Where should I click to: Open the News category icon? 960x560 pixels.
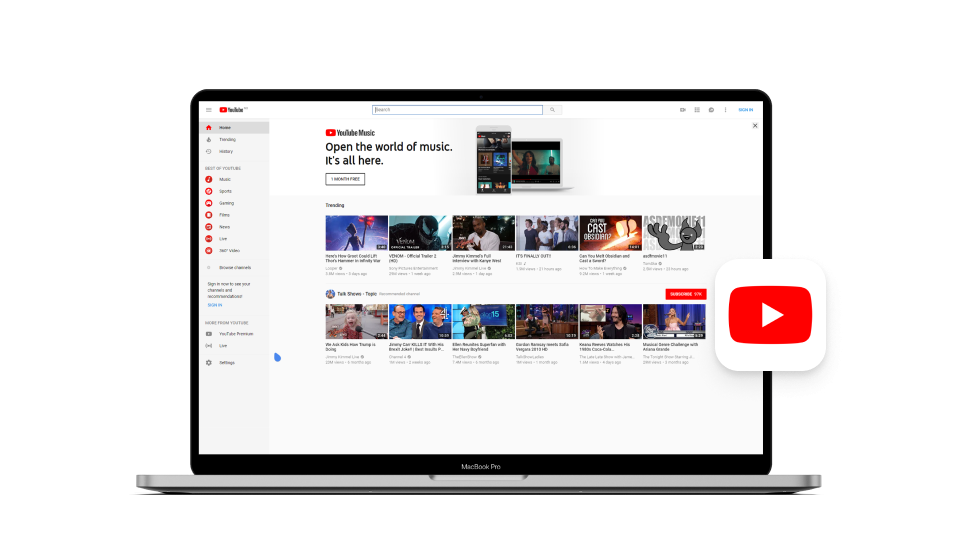[209, 227]
